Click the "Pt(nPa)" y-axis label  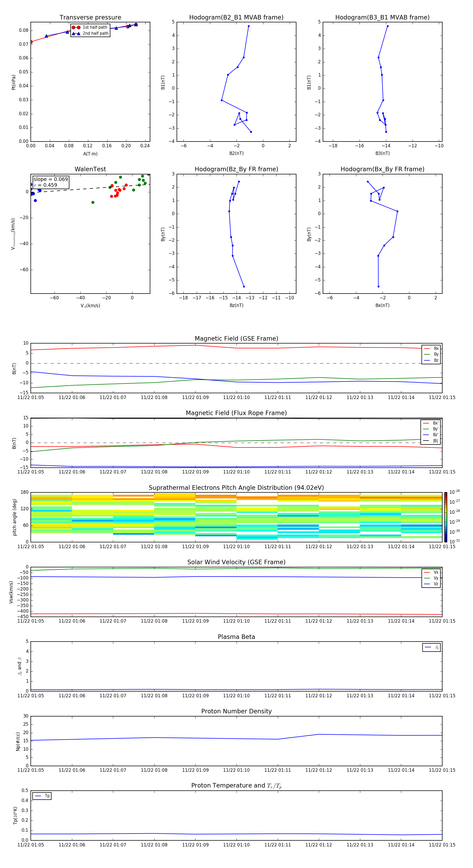pos(13,82)
